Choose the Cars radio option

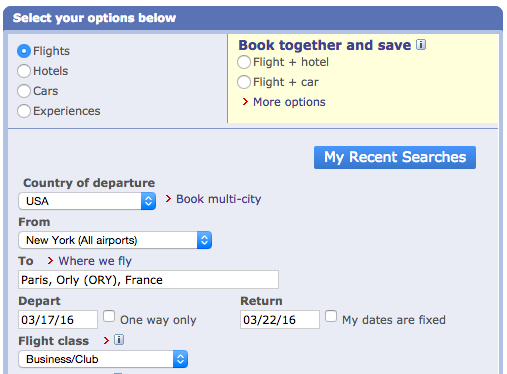point(24,91)
